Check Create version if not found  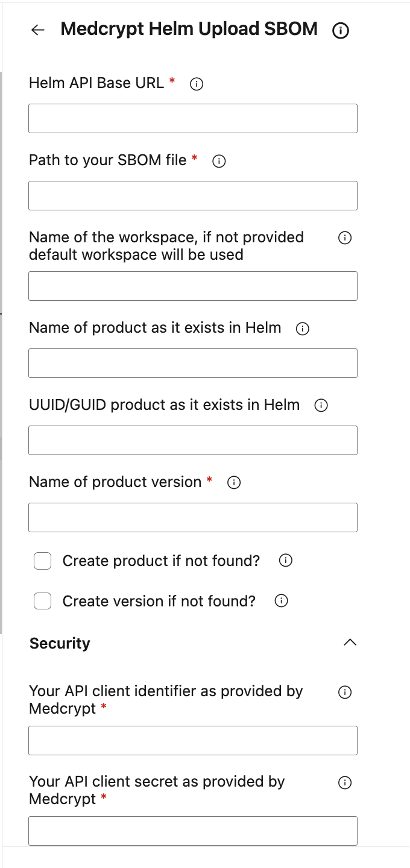pos(42,601)
